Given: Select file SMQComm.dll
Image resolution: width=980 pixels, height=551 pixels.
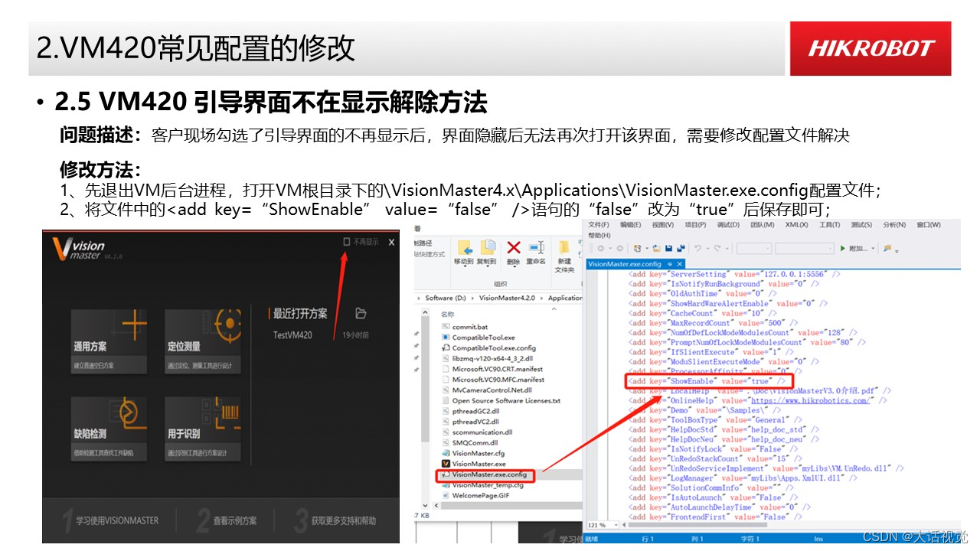Looking at the screenshot, I should (475, 442).
